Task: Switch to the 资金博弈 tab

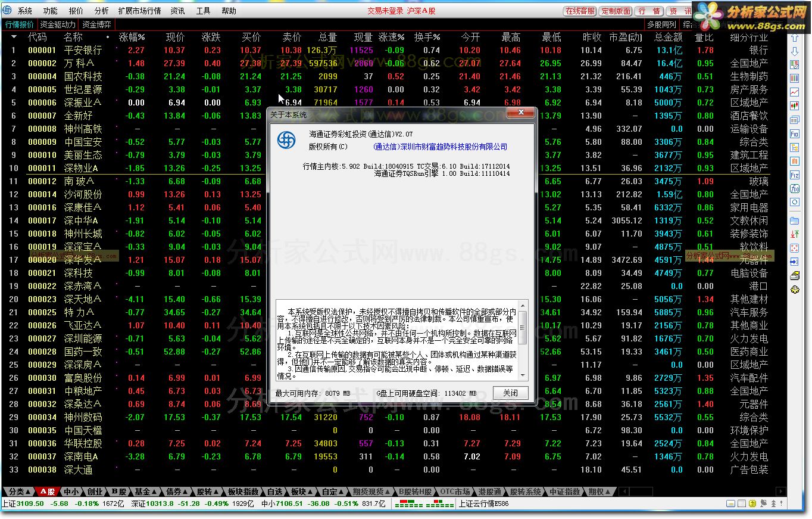Action: [97, 24]
